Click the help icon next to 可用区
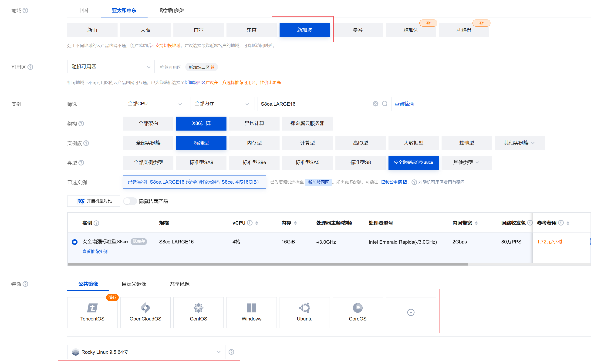 (x=30, y=67)
